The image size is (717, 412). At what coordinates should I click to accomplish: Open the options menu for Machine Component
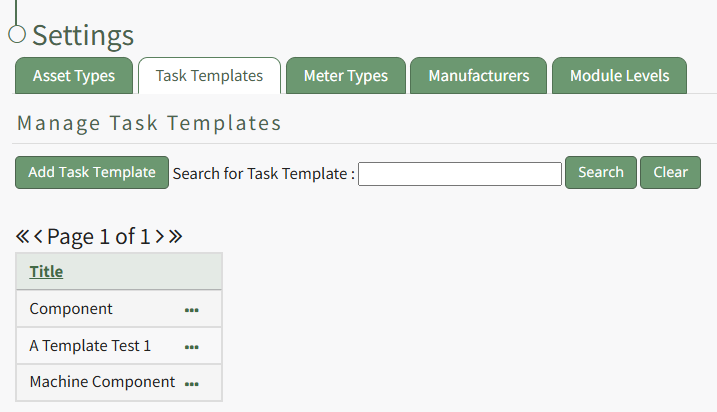pyautogui.click(x=192, y=383)
